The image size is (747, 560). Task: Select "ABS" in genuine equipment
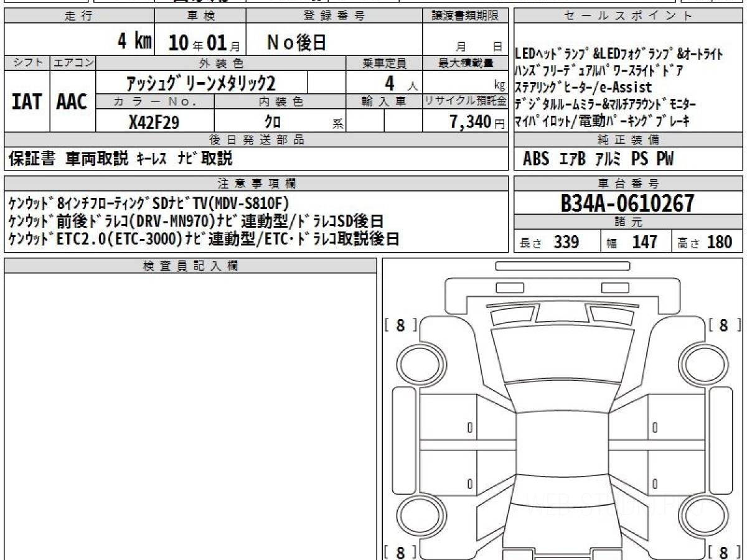pos(536,159)
